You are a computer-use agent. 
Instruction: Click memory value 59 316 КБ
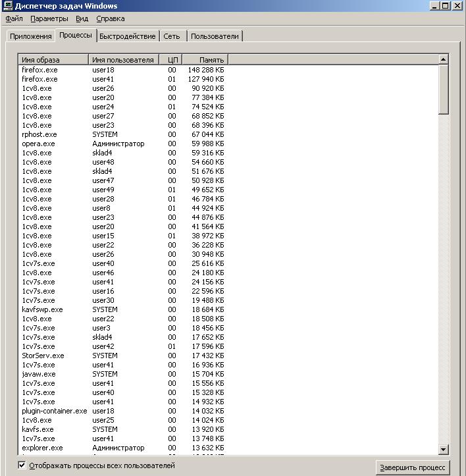pos(207,153)
